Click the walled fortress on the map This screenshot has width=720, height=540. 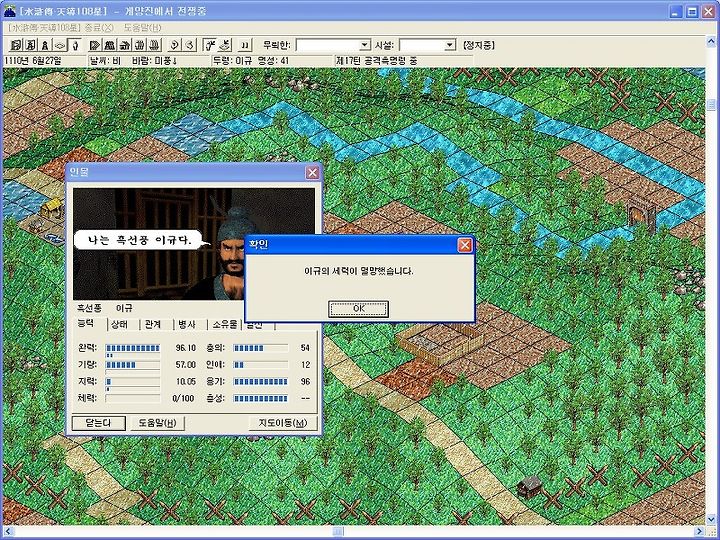point(439,341)
